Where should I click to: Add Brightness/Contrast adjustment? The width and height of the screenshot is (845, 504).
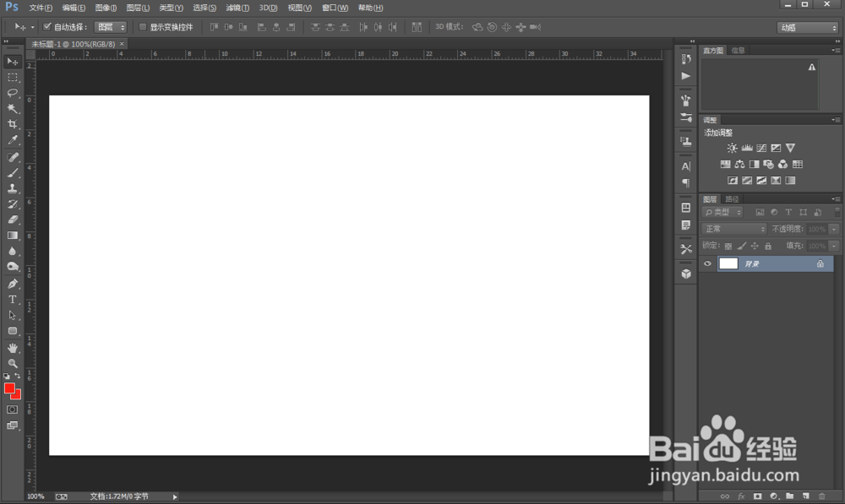pos(732,148)
